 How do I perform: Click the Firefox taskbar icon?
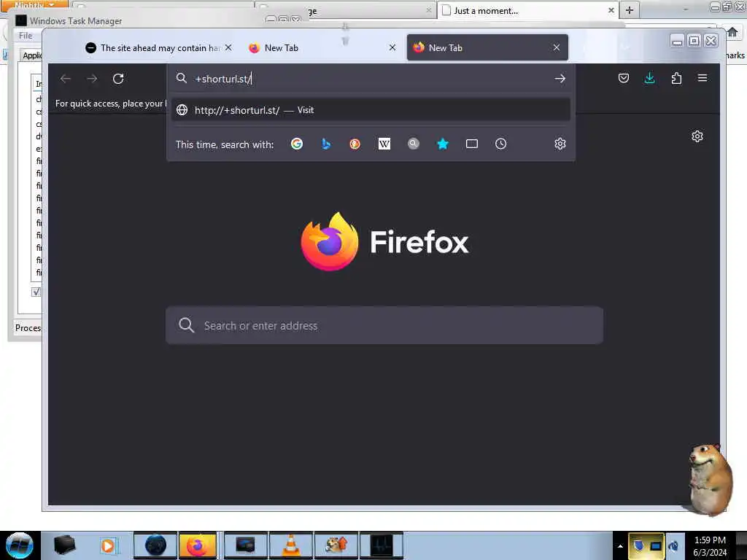[198, 545]
